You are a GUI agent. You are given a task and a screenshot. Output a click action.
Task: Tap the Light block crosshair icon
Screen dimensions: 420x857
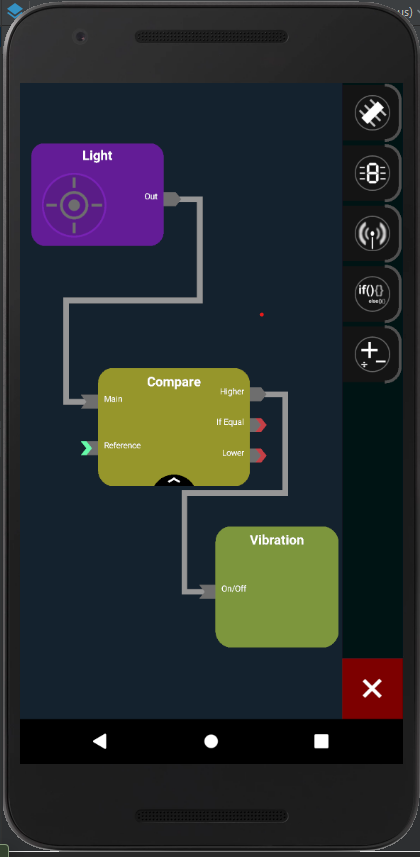coord(74,206)
